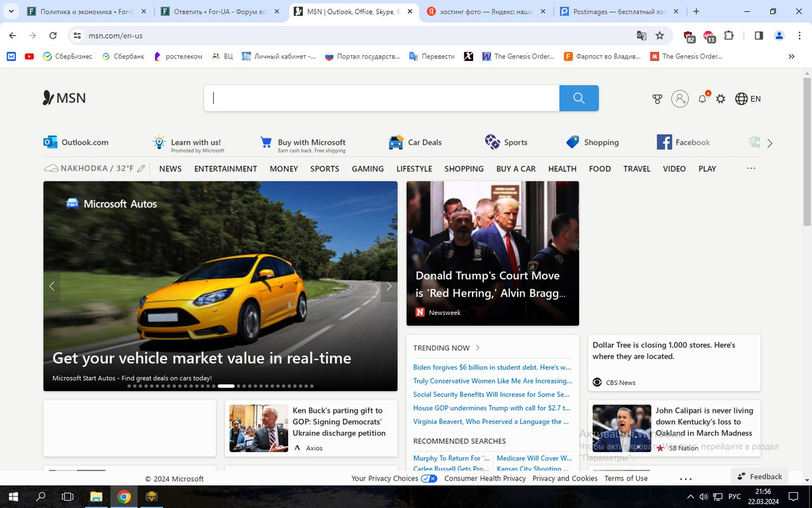This screenshot has width=812, height=508.
Task: Open Windows notification center
Action: pyautogui.click(x=793, y=497)
